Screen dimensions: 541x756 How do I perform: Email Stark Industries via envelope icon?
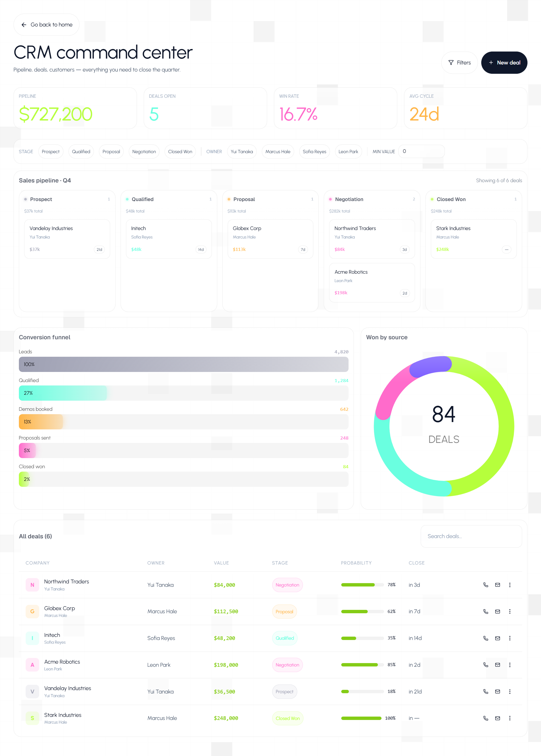click(497, 718)
